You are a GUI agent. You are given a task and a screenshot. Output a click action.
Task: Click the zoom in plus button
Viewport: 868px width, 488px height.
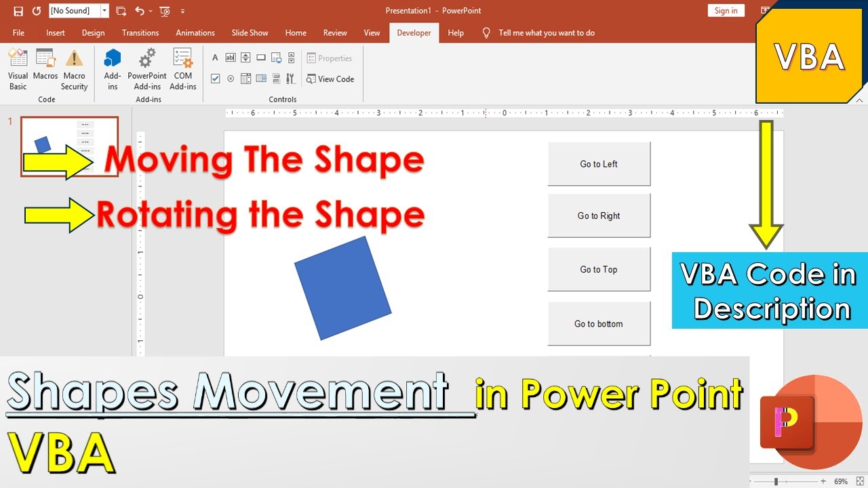[823, 481]
